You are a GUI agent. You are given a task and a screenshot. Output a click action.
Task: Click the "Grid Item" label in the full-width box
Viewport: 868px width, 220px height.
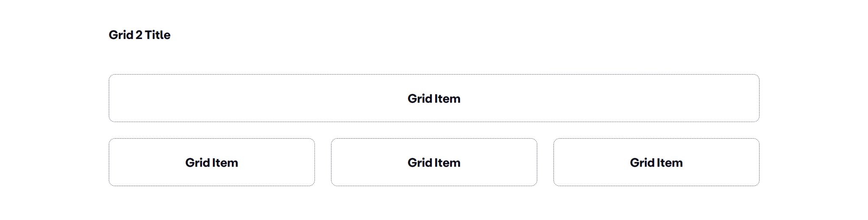pyautogui.click(x=434, y=99)
